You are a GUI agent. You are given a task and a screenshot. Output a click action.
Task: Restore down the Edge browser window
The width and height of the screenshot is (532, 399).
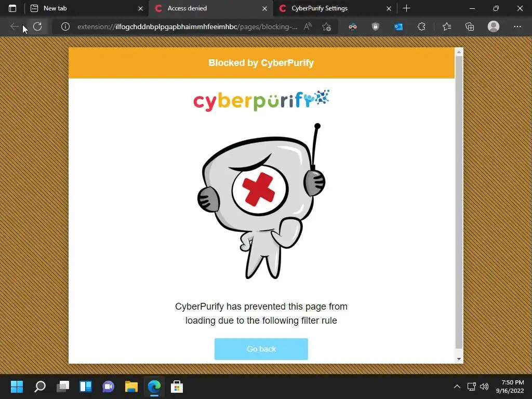tap(496, 8)
